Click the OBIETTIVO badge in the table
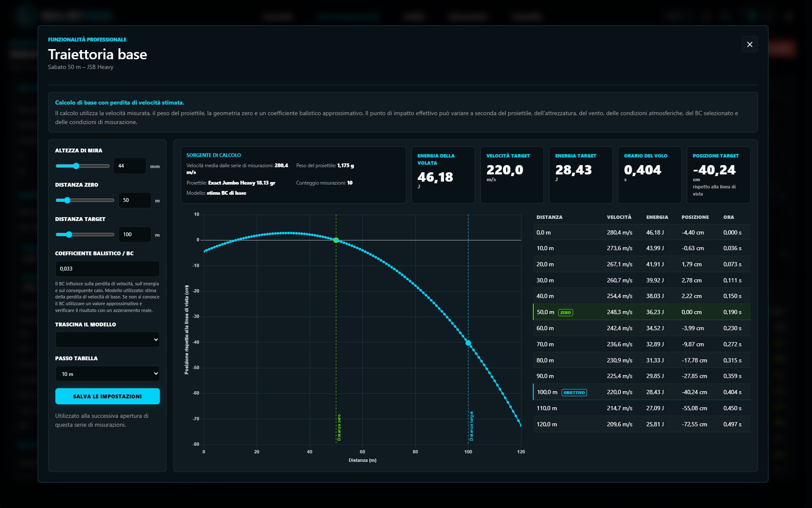Viewport: 812px width, 508px height. click(x=574, y=392)
